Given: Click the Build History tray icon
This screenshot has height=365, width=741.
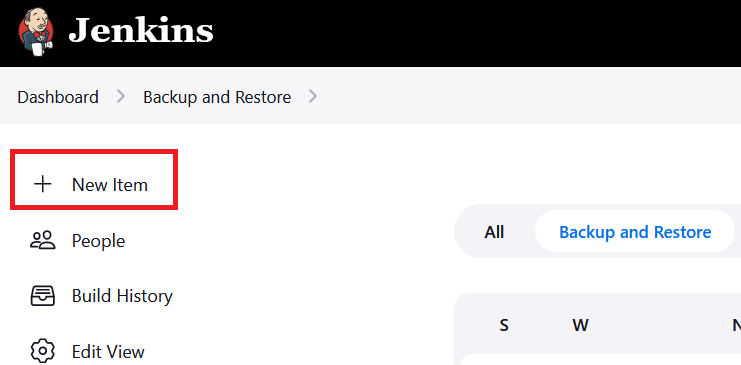Looking at the screenshot, I should coord(43,296).
